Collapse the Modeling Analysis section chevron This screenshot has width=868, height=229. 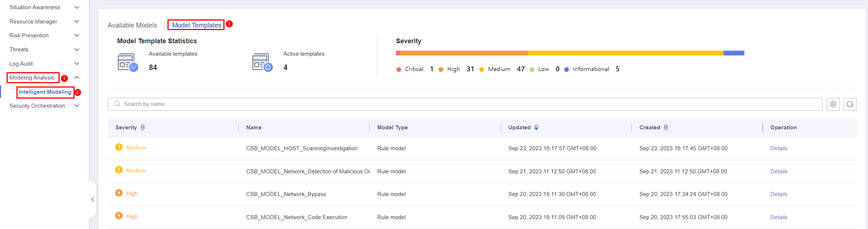click(77, 78)
